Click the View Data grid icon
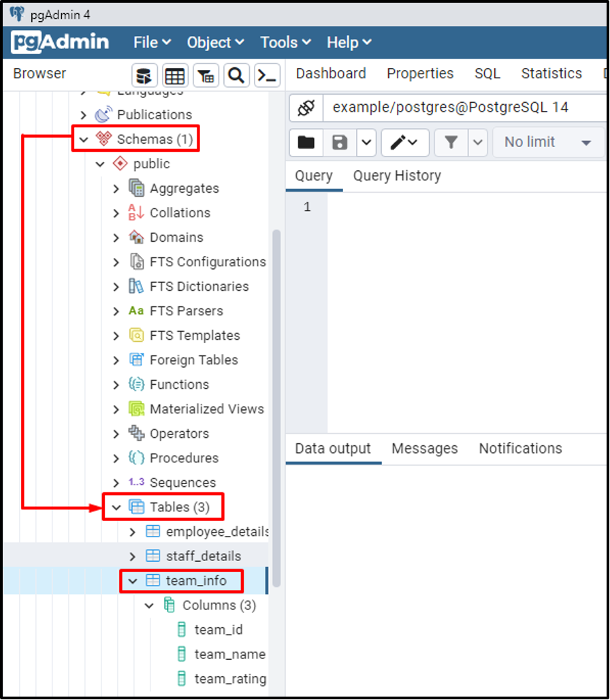 (175, 75)
